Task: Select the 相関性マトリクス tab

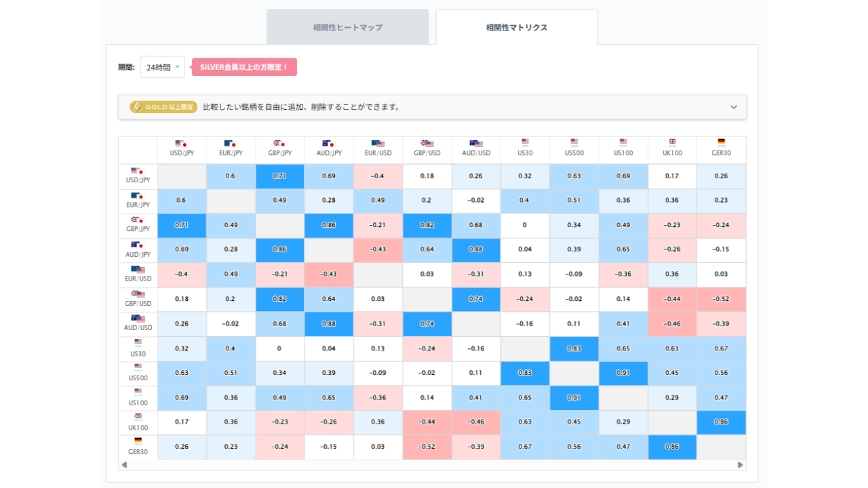Action: pos(517,27)
